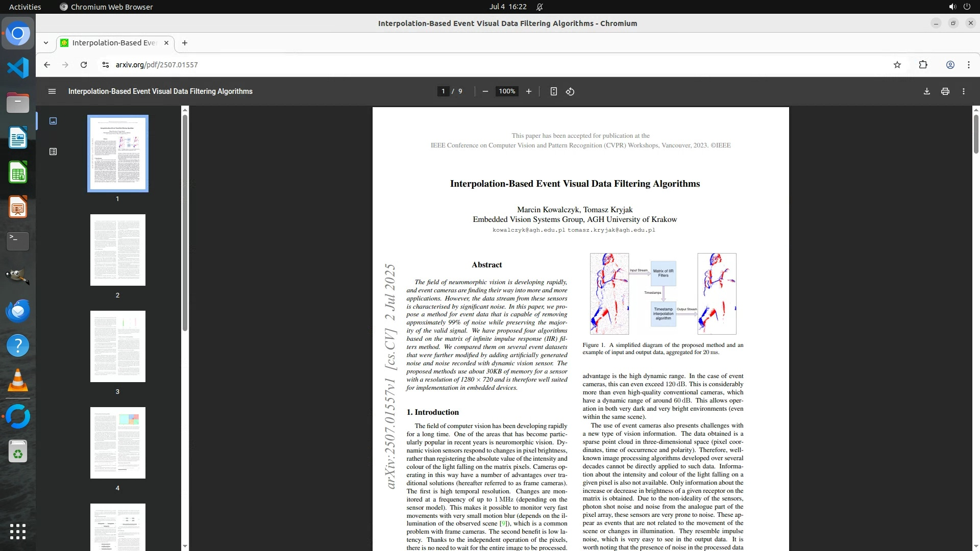
Task: Show the document outline view
Action: click(53, 152)
